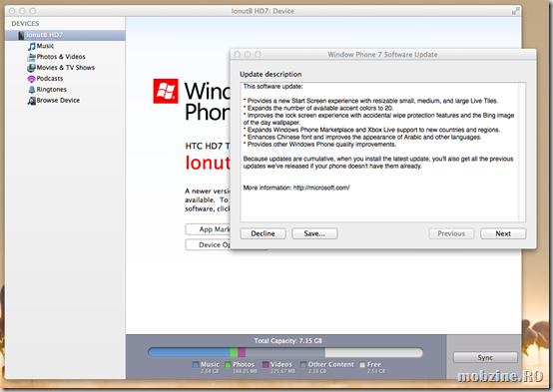
Task: Click the App Marketplace button behind dialog
Action: pos(208,229)
